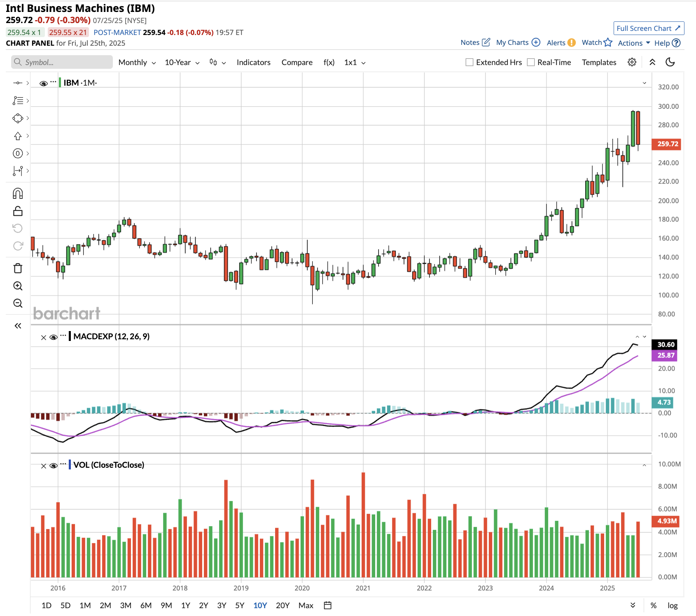The width and height of the screenshot is (696, 616).
Task: Select the 20Y time range
Action: (283, 605)
